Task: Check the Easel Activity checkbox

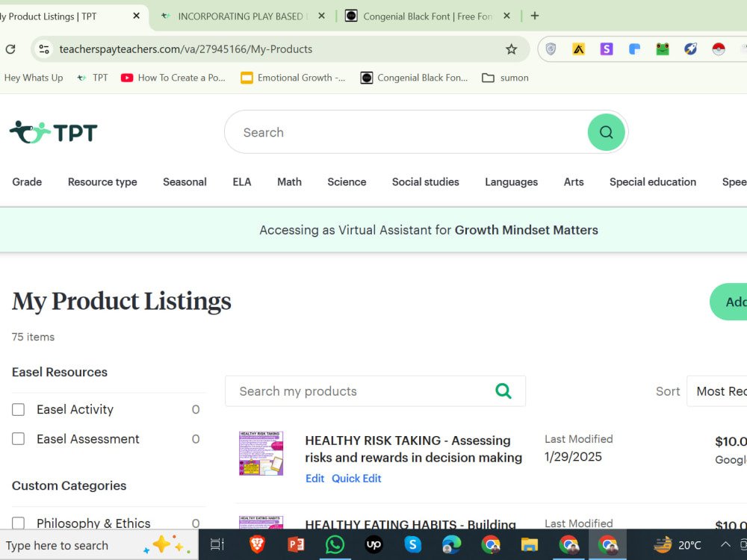Action: tap(18, 409)
